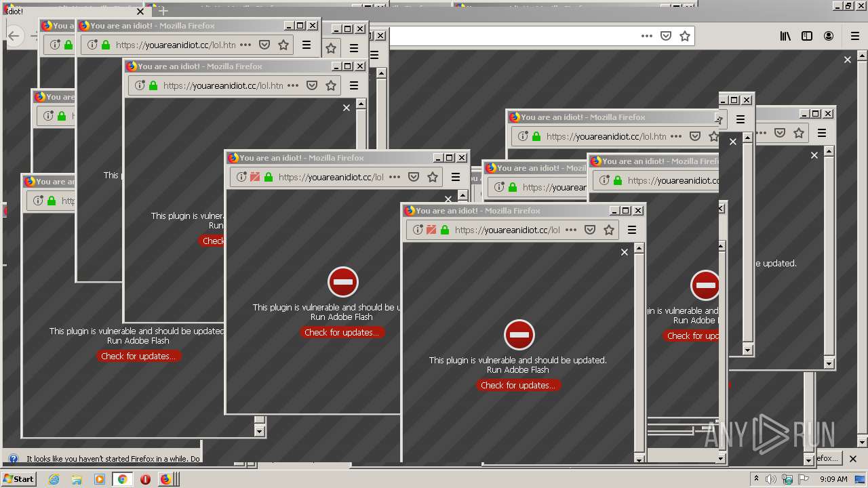Screen dimensions: 868x488
Task: Switch to Firefox group on taskbar
Action: 167,479
